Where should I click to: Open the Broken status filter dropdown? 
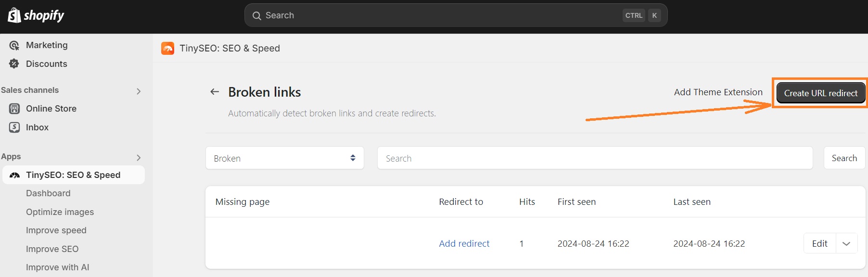pos(284,158)
